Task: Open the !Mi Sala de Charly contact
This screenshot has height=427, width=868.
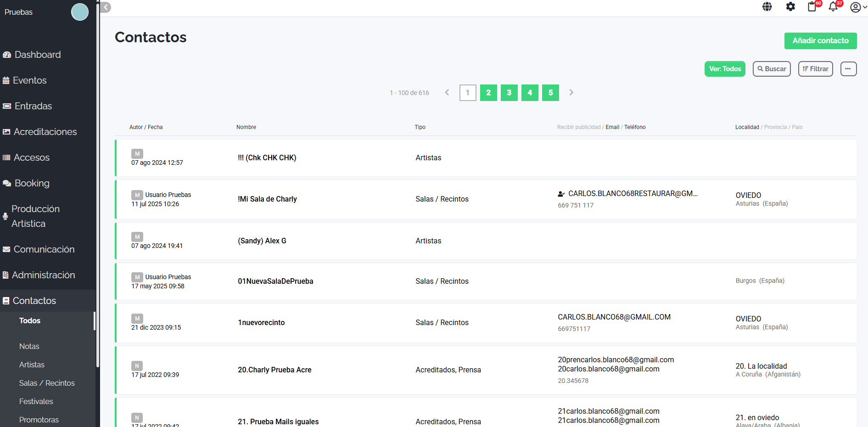Action: click(x=267, y=199)
